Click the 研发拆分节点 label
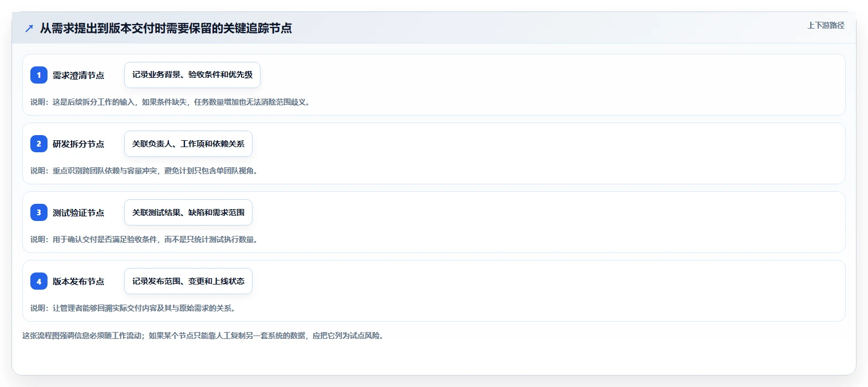 click(x=78, y=144)
